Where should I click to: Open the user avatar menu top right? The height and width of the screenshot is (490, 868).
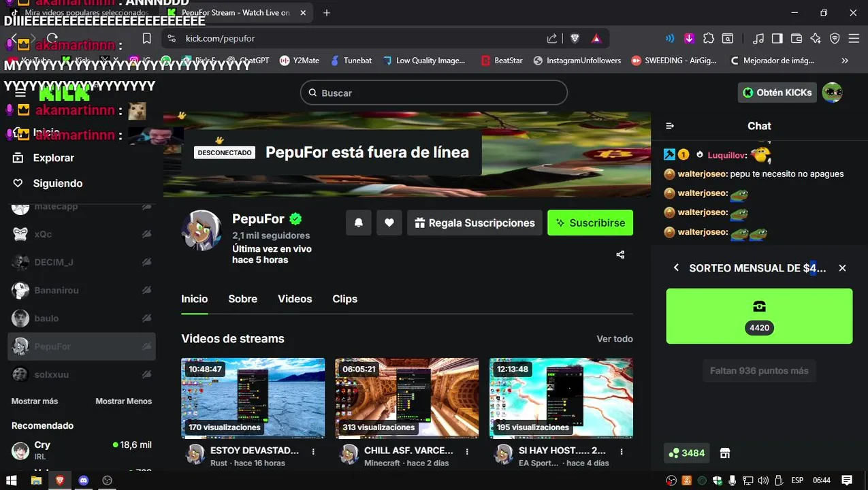click(x=832, y=93)
